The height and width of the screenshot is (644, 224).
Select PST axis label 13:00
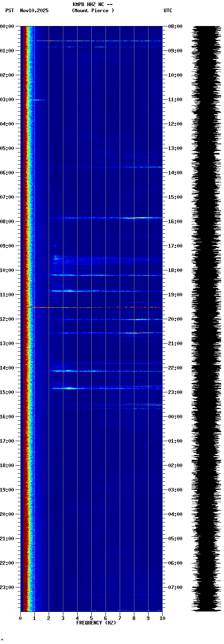[7, 344]
